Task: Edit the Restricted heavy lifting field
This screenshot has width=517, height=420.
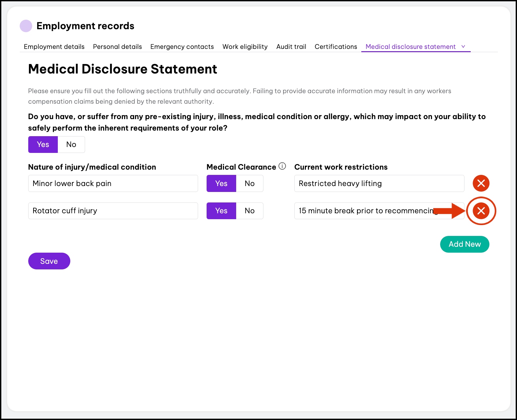Action: pos(379,183)
